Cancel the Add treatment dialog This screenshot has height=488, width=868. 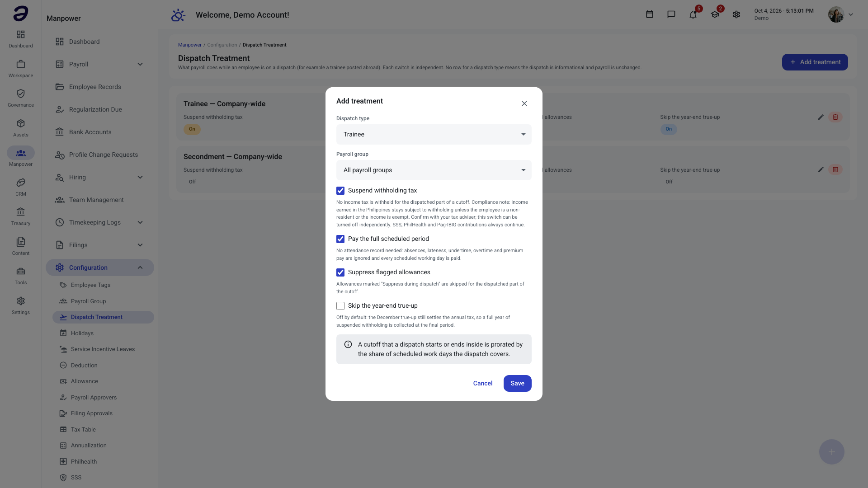482,383
